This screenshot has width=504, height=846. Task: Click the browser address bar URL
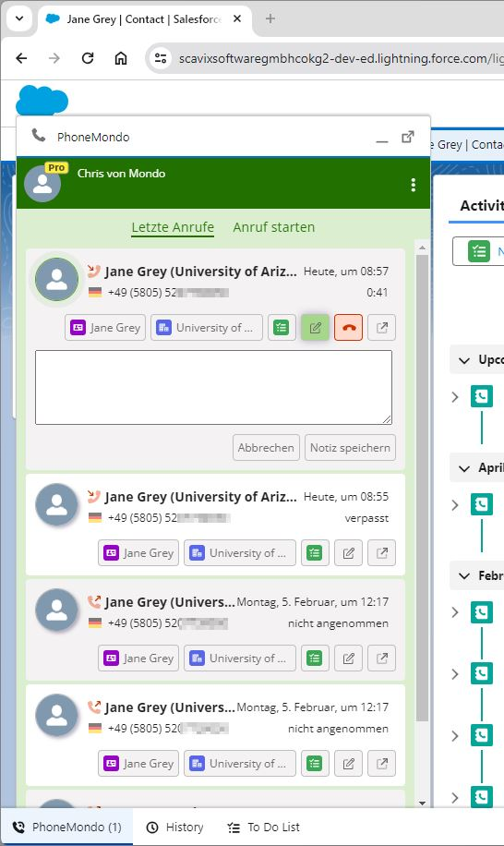[x=341, y=58]
